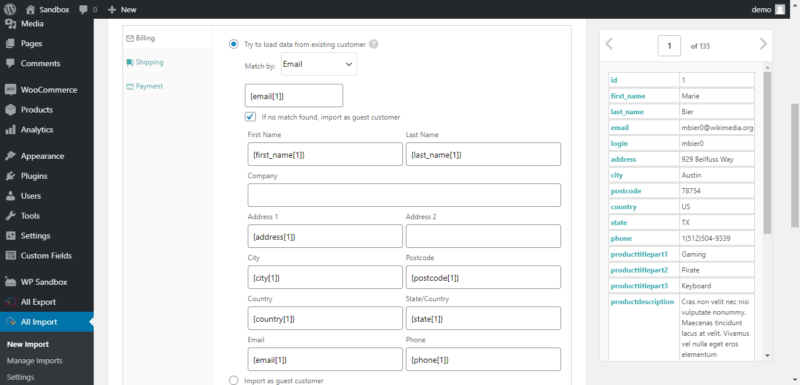Click the 929 Beilfuss Way value
This screenshot has height=385, width=800.
tap(707, 159)
